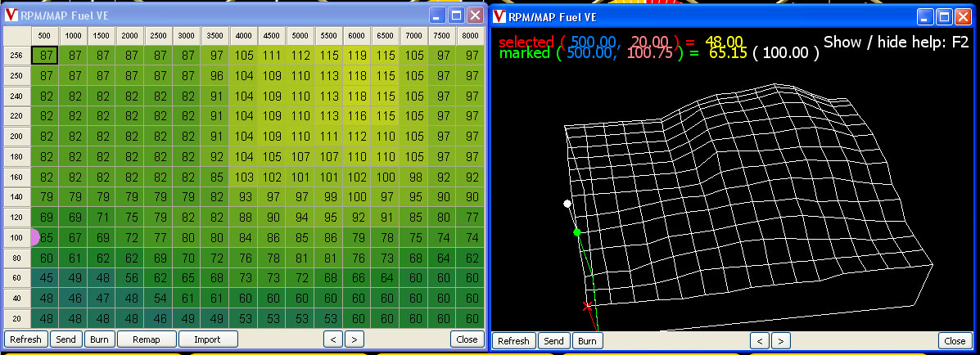Click the green marked point on graph

click(x=576, y=233)
